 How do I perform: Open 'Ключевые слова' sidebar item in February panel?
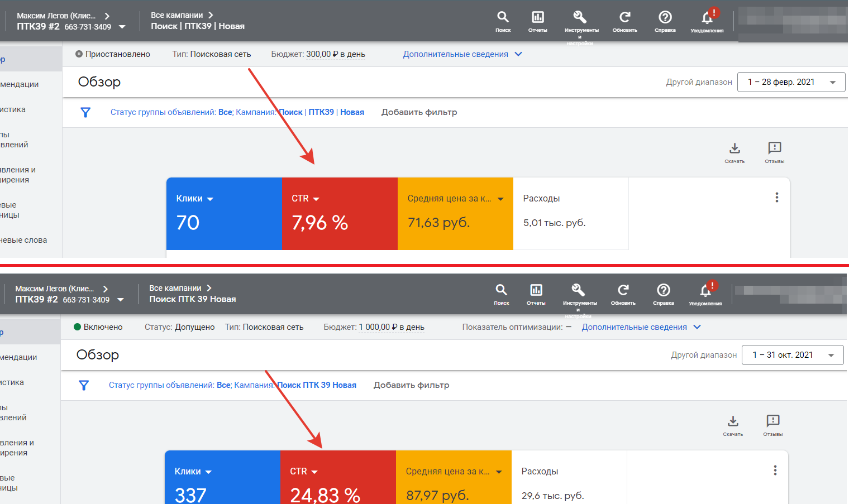pos(23,240)
